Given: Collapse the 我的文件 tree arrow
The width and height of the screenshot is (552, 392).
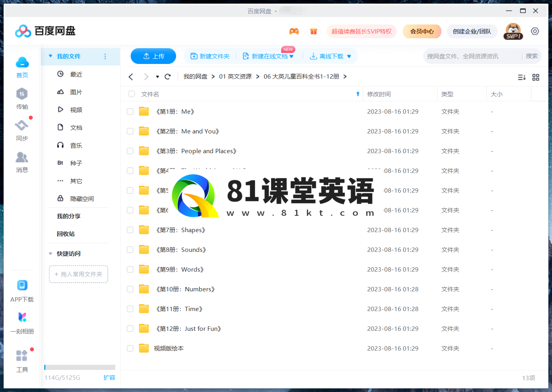Looking at the screenshot, I should tap(51, 56).
